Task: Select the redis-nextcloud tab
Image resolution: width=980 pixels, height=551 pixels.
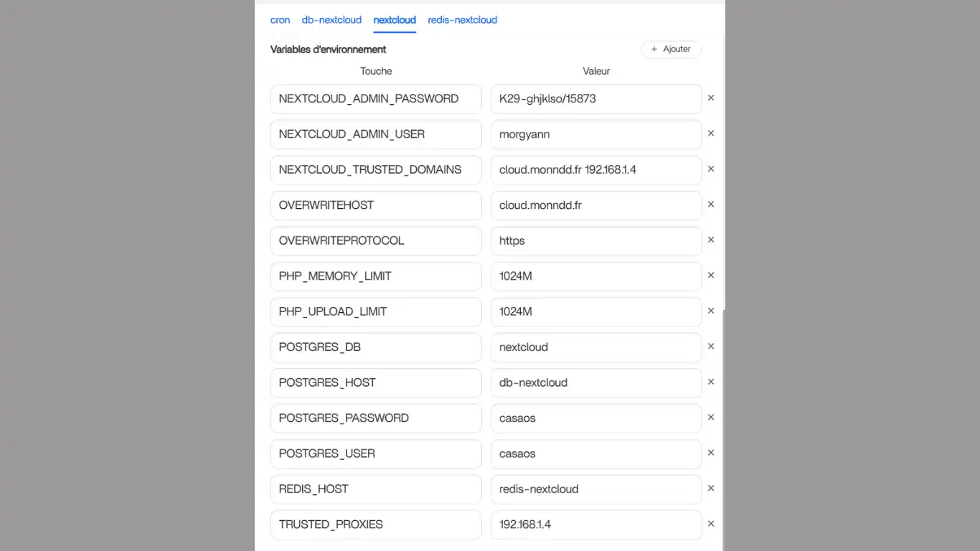Action: [462, 20]
